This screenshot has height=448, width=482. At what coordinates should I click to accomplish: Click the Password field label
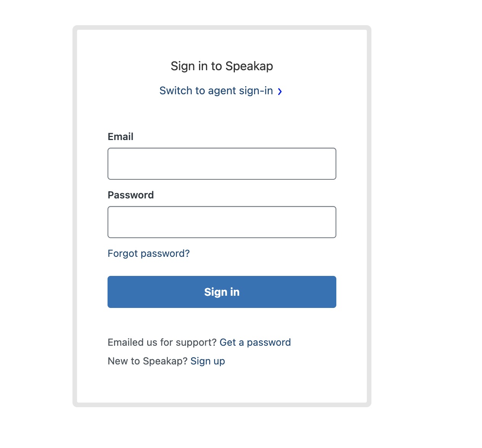(x=131, y=195)
